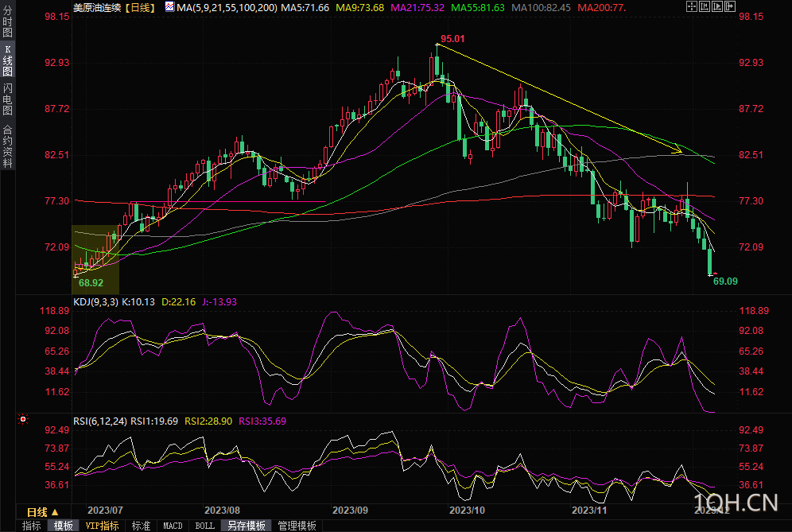
Task: Open the 合约资料 side tab
Action: pyautogui.click(x=7, y=146)
